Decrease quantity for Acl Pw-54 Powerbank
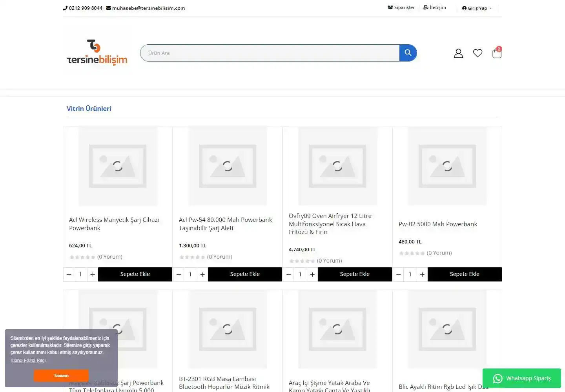The width and height of the screenshot is (565, 392). coord(179,274)
